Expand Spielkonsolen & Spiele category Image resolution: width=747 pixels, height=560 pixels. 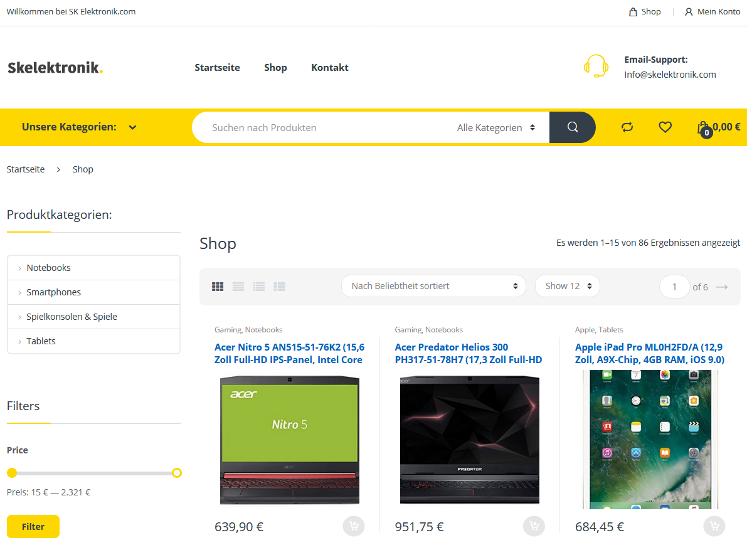point(93,317)
